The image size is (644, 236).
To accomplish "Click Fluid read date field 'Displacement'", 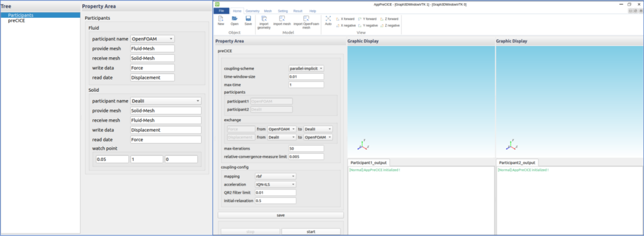I will (x=153, y=77).
